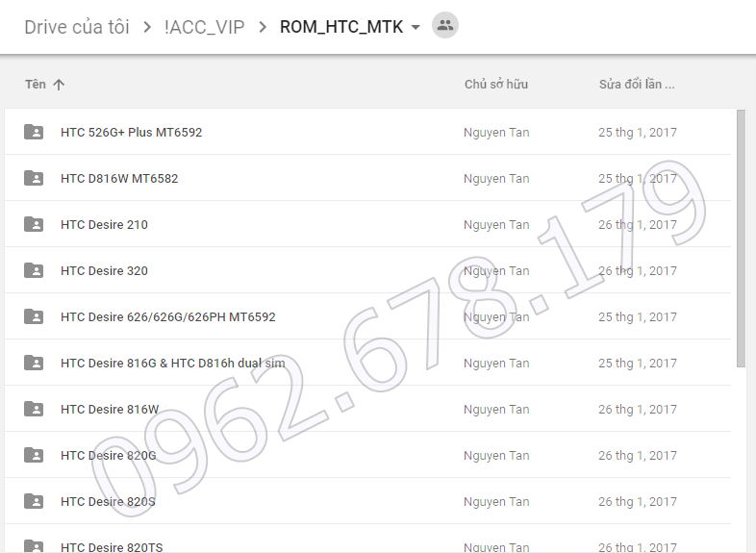Screen dimensions: 756x553
Task: Click the HTC Desire 816W name
Action: pyautogui.click(x=110, y=410)
